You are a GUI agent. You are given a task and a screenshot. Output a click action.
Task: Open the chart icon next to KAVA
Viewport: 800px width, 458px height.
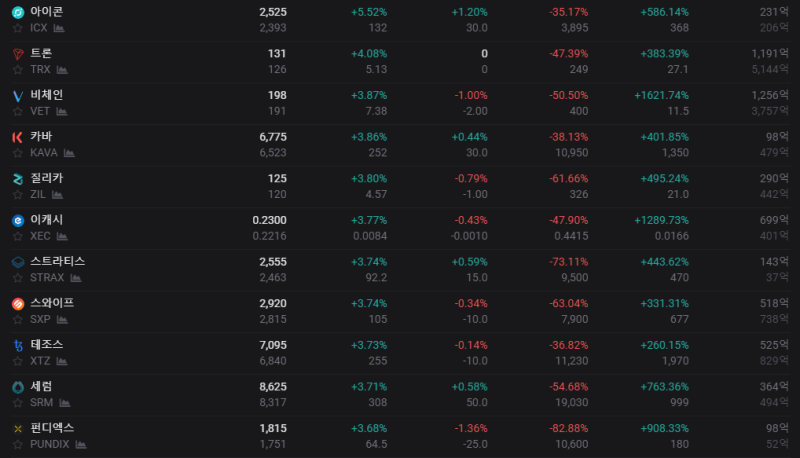coord(69,153)
